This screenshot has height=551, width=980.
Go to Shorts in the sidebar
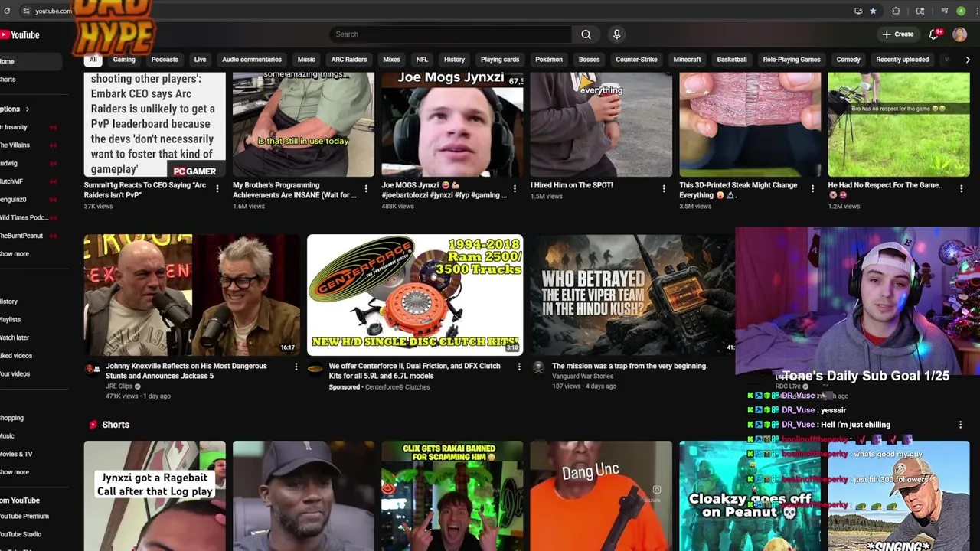8,80
